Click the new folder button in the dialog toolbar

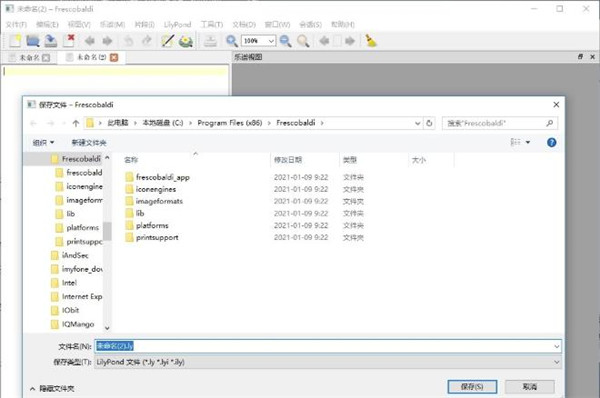pyautogui.click(x=89, y=143)
